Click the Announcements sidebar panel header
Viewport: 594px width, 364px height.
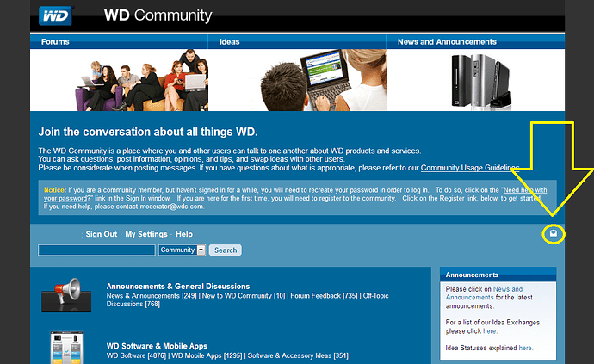pyautogui.click(x=498, y=275)
